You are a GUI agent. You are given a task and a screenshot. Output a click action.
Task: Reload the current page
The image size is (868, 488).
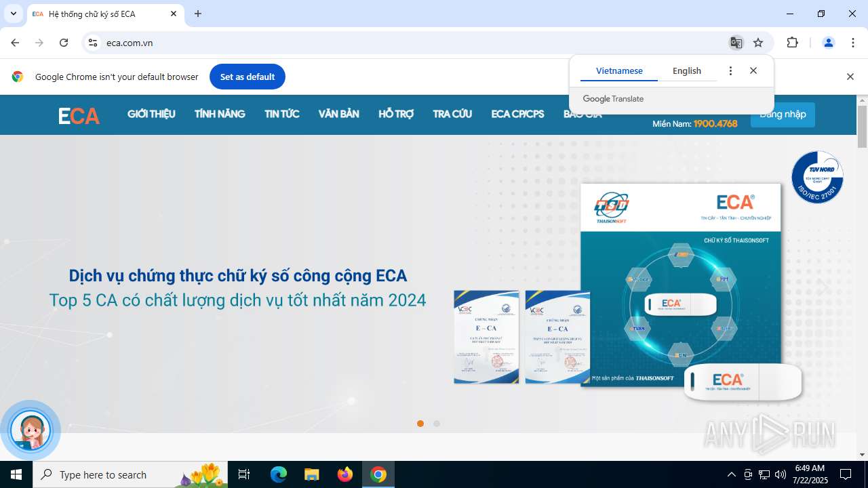[x=64, y=43]
